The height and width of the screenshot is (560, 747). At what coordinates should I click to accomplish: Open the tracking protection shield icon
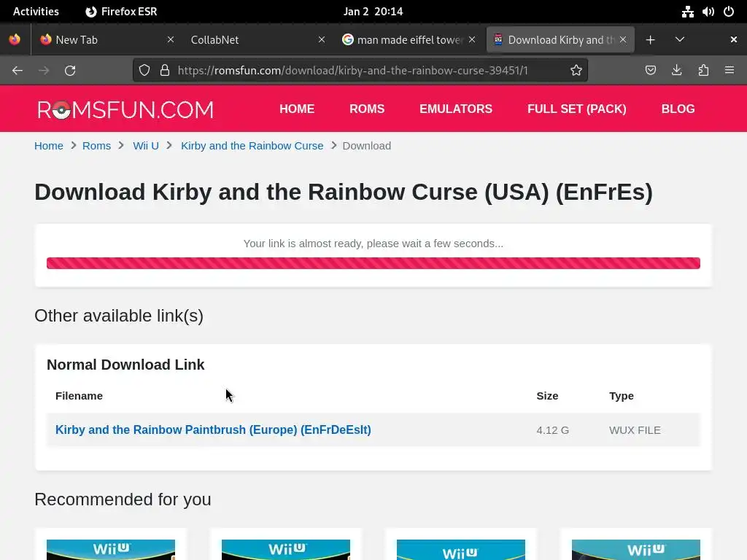coord(144,71)
